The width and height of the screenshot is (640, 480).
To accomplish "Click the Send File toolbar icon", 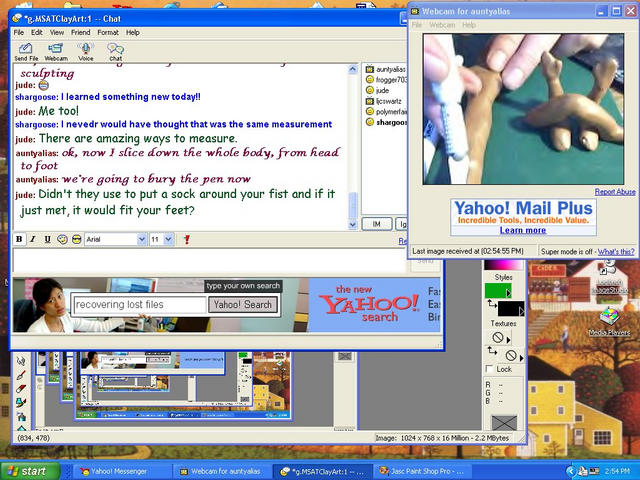I will pyautogui.click(x=26, y=52).
